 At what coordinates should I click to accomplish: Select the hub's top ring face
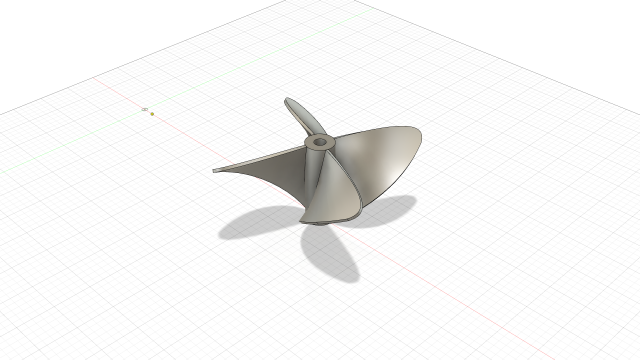click(x=309, y=143)
